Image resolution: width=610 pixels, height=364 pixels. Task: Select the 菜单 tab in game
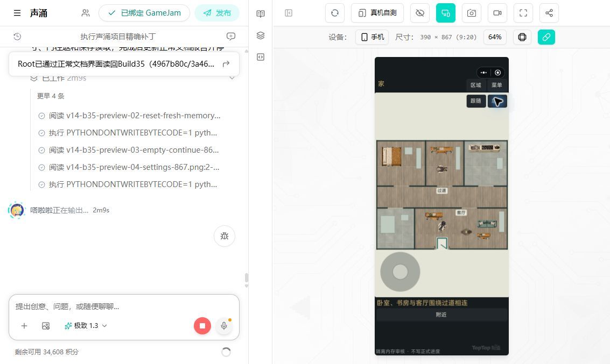point(496,85)
